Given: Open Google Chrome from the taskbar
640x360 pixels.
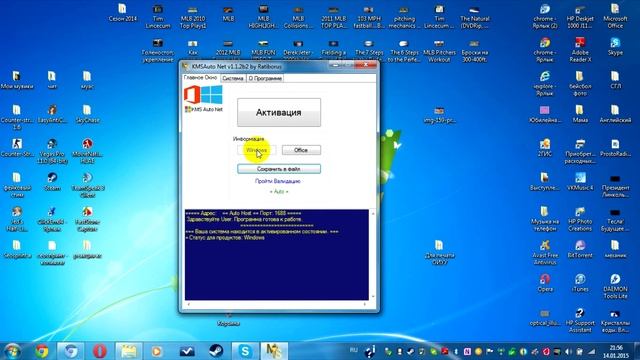Looking at the screenshot, I should pyautogui.click(x=42, y=351).
